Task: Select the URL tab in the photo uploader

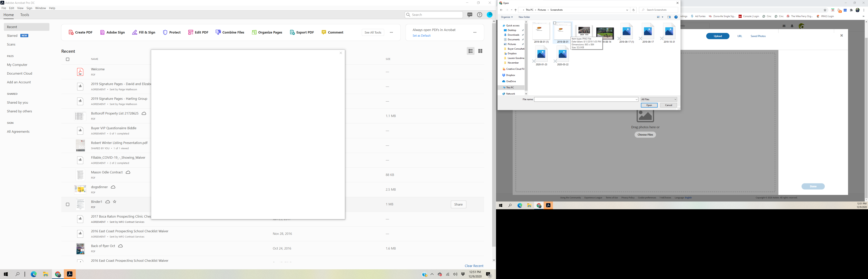Action: click(x=740, y=36)
